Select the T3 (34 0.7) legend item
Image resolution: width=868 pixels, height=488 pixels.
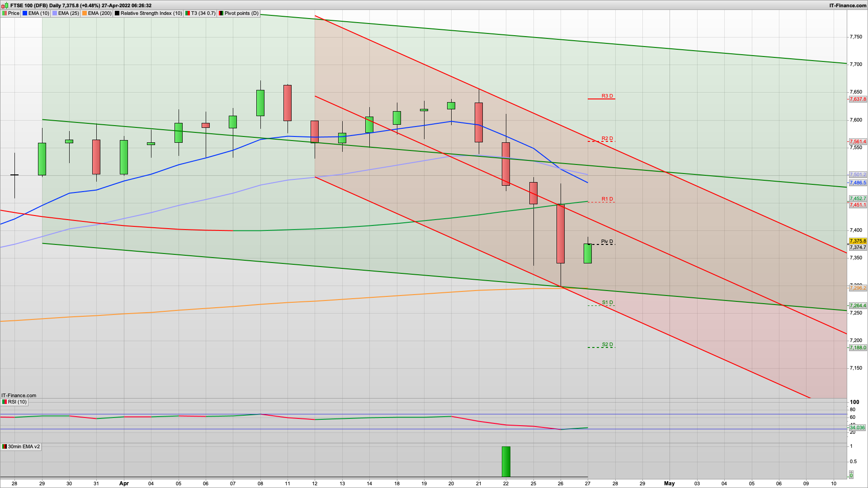(x=203, y=13)
